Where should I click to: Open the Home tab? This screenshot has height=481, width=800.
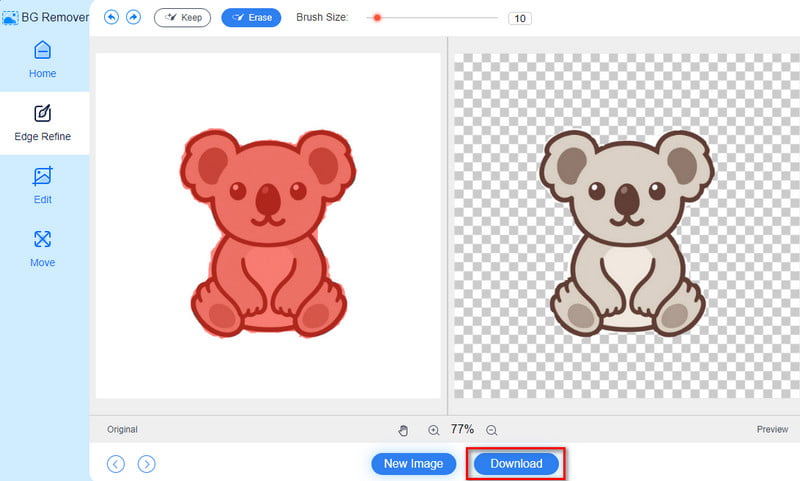pos(43,59)
